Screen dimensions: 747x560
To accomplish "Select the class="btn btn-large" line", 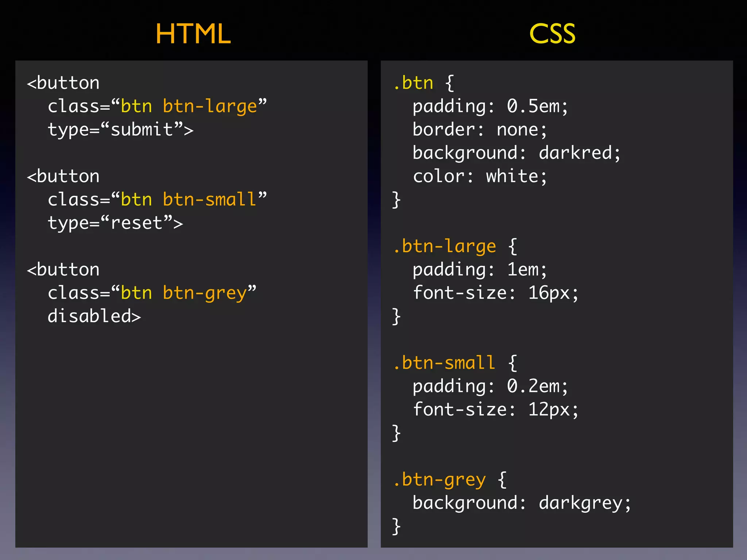I will click(x=157, y=106).
